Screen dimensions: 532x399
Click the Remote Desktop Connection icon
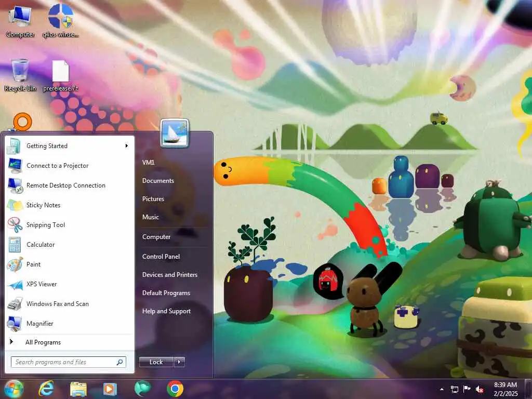tap(15, 185)
